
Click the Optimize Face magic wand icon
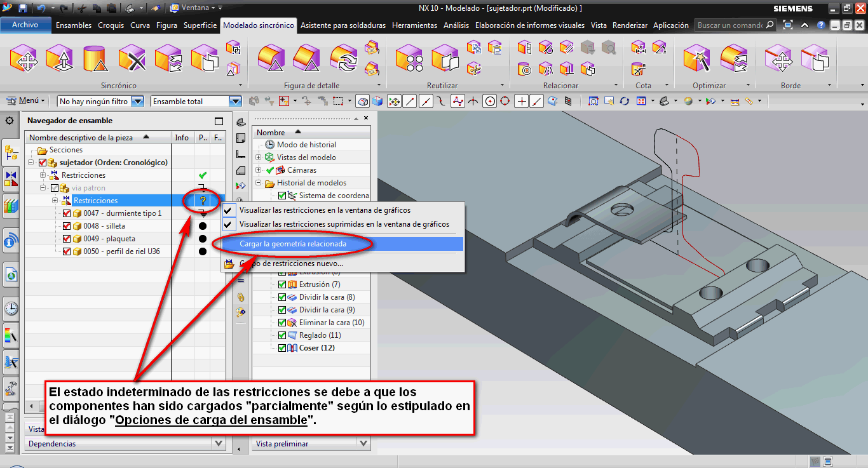click(696, 59)
